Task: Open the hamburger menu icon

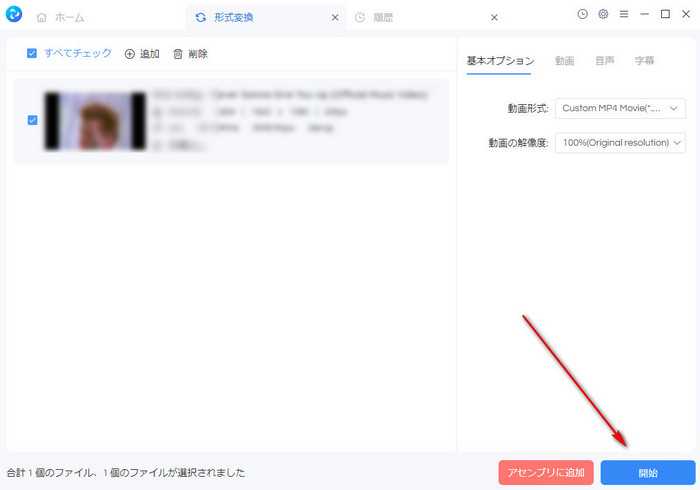Action: click(x=624, y=14)
